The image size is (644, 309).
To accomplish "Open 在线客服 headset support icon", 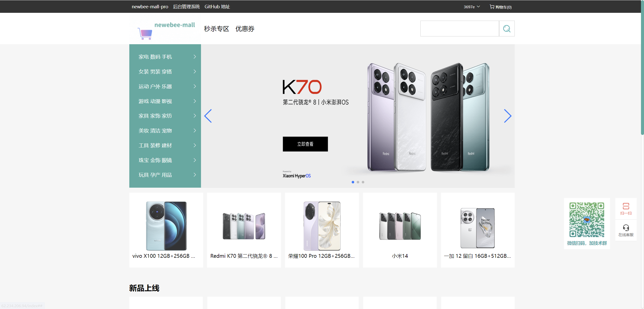I will 626,228.
